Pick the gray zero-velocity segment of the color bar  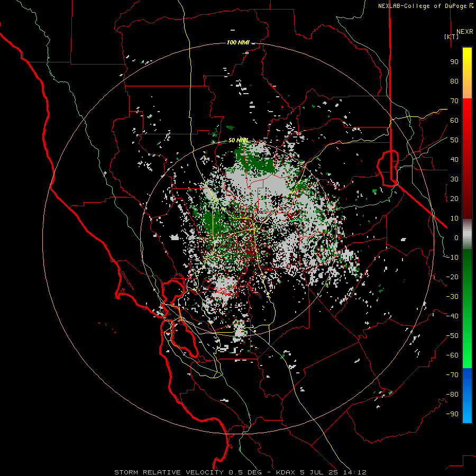point(467,234)
